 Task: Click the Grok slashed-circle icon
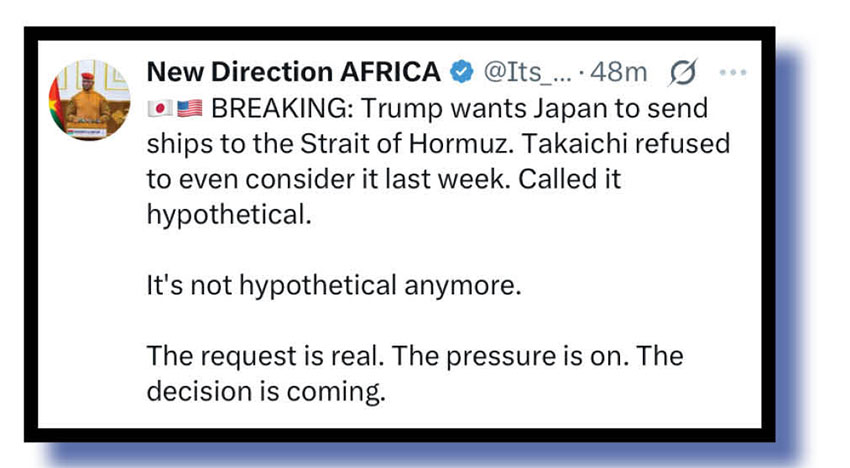tap(686, 73)
